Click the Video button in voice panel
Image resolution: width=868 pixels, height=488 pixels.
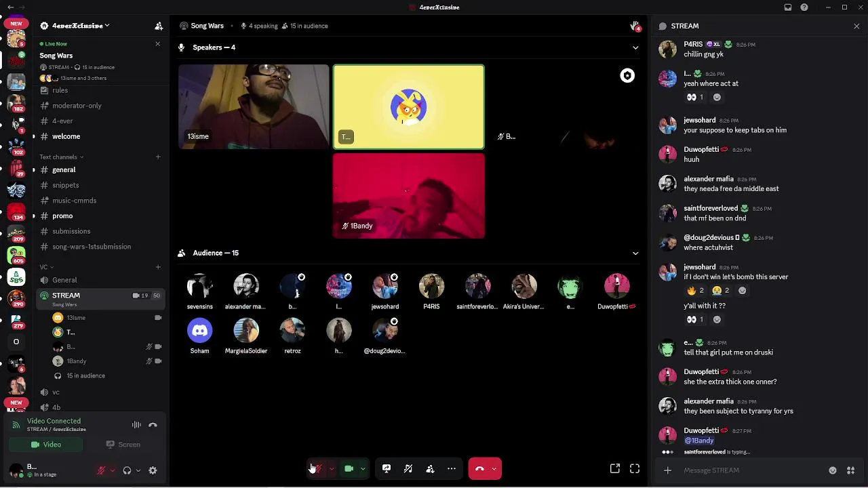[x=46, y=445]
